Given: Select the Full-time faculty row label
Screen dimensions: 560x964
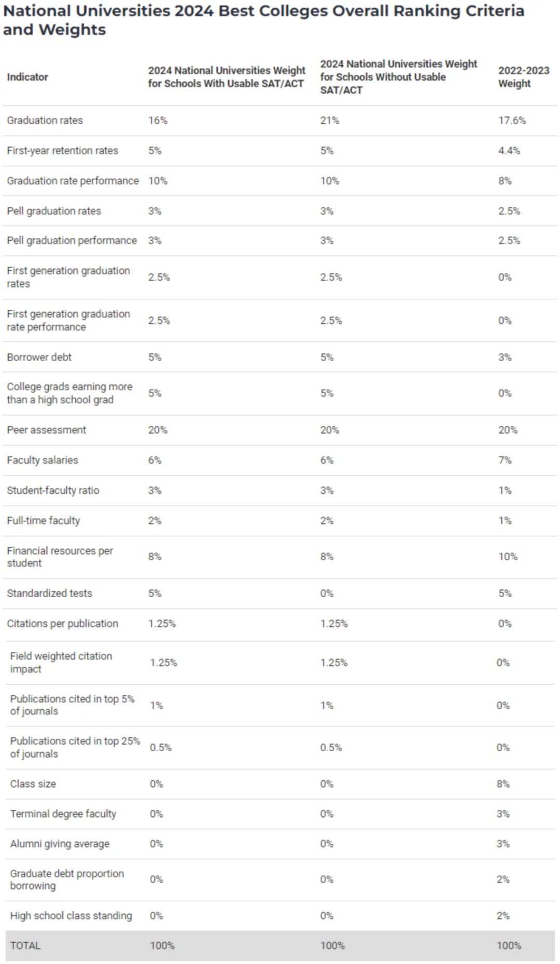Looking at the screenshot, I should click(x=43, y=521).
